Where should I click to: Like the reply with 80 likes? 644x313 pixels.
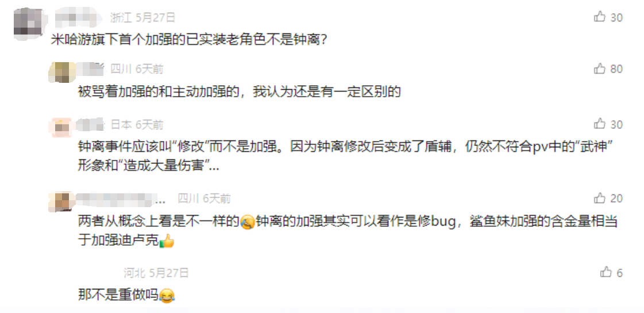click(x=600, y=68)
